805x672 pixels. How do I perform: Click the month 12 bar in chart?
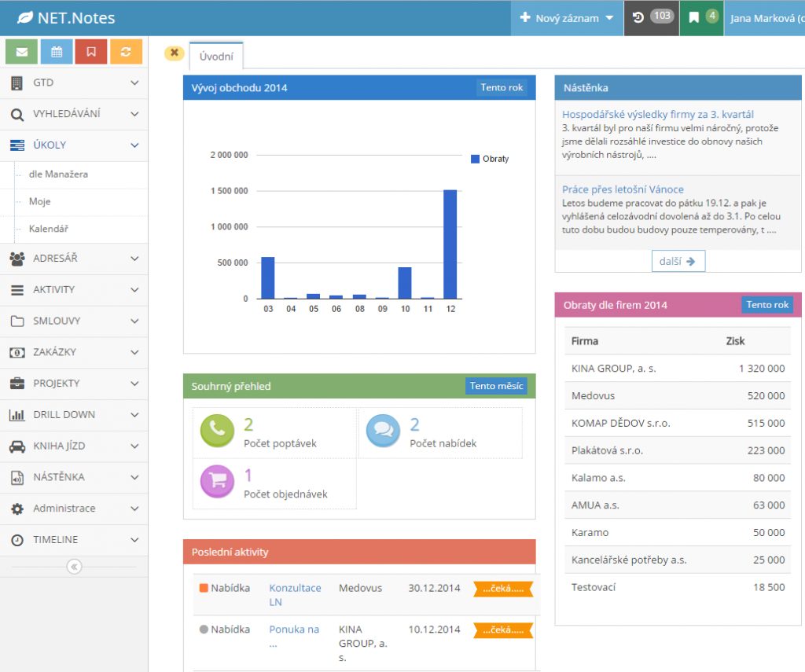[450, 244]
